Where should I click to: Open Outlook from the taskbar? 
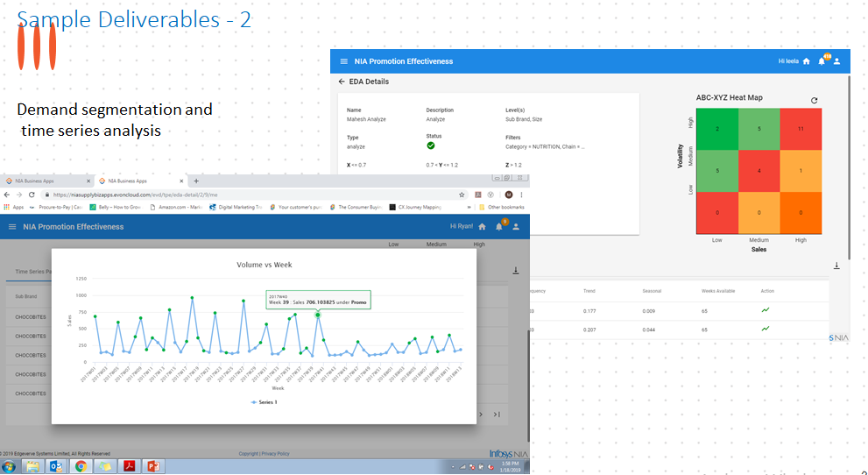(x=56, y=467)
